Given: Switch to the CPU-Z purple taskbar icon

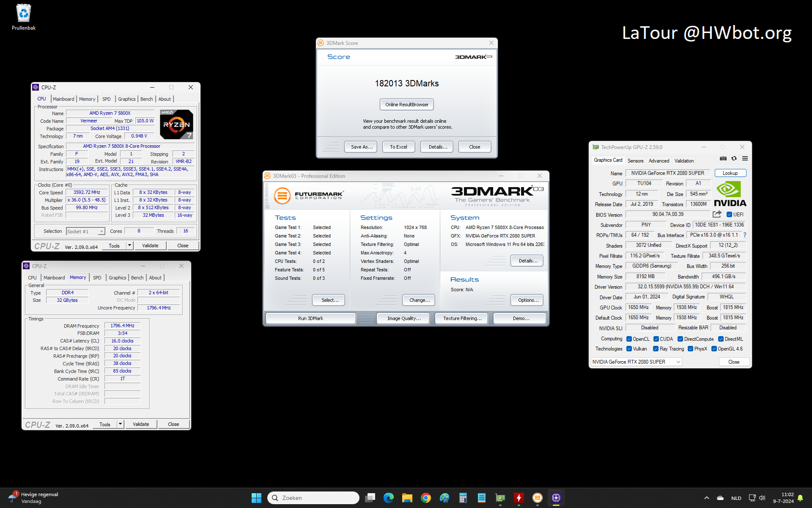Looking at the screenshot, I should coord(556,498).
